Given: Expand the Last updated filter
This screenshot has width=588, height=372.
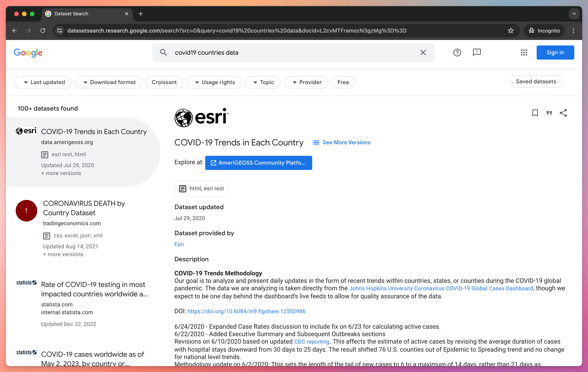Looking at the screenshot, I should [43, 82].
